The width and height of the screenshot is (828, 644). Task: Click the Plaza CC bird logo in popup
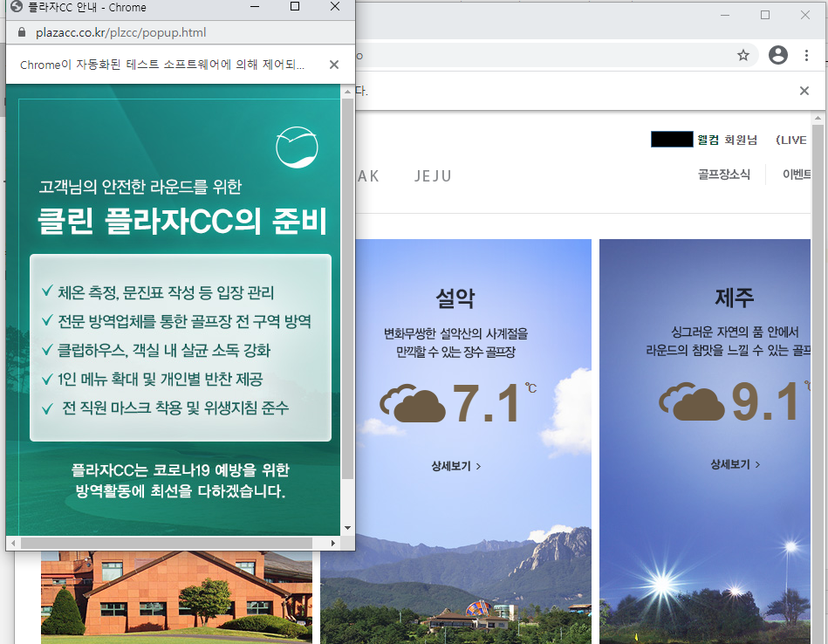pos(297,147)
